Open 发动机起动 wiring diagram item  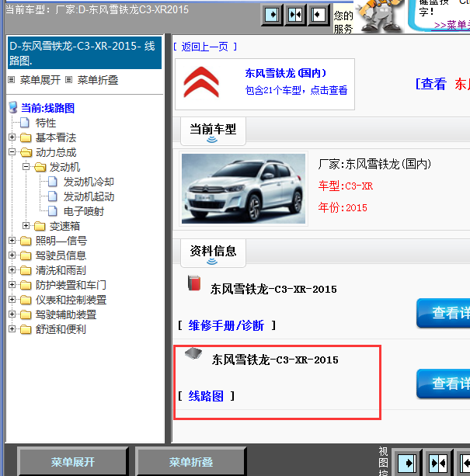(x=89, y=196)
